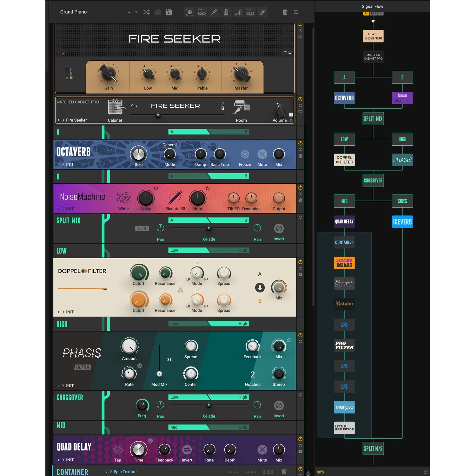Image resolution: width=476 pixels, height=476 pixels.
Task: Click the Fire Seeker cabinet preset name
Action: coord(76,120)
